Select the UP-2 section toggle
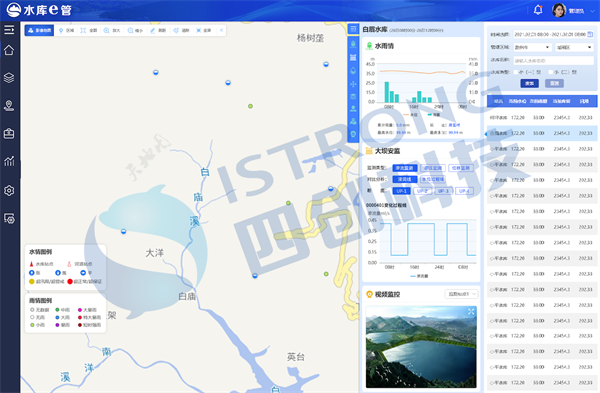The width and height of the screenshot is (600, 393). (x=422, y=191)
